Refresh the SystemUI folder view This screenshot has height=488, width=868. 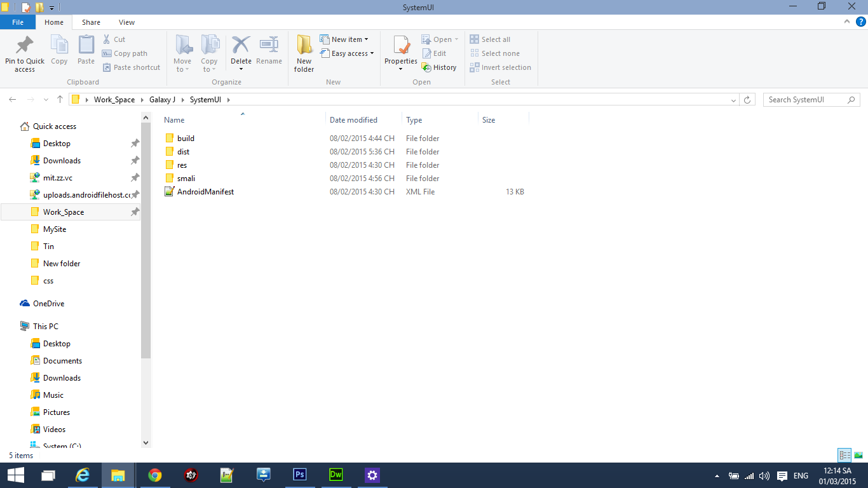click(x=747, y=100)
